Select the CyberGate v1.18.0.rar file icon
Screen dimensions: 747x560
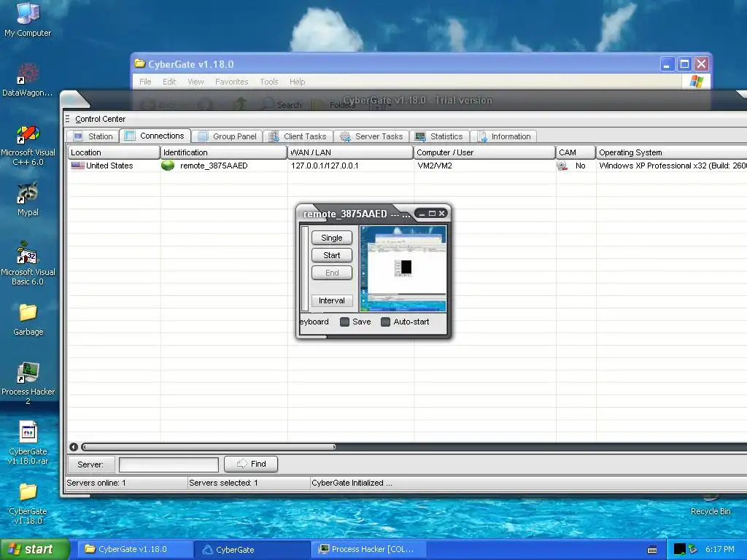(x=28, y=443)
